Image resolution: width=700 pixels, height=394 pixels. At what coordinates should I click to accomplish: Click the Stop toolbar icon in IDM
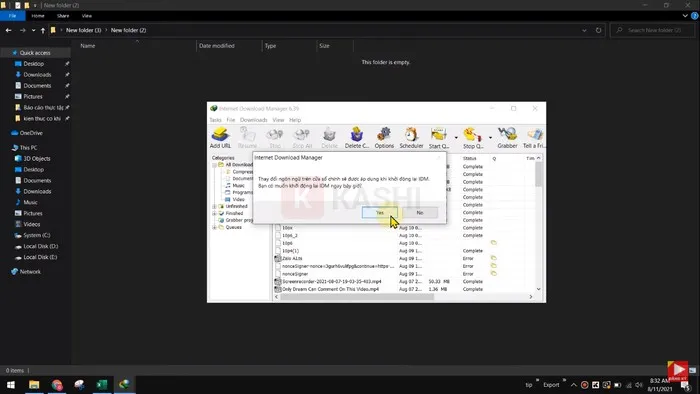275,137
